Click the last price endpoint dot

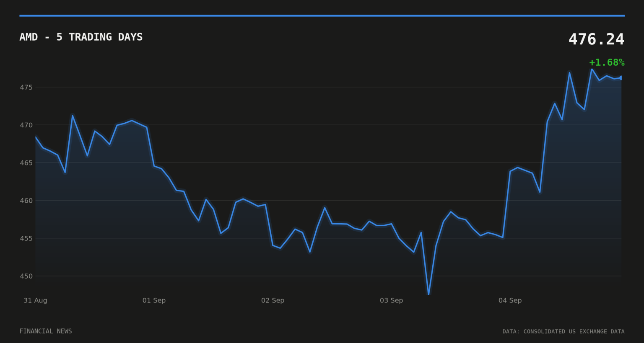(x=621, y=77)
